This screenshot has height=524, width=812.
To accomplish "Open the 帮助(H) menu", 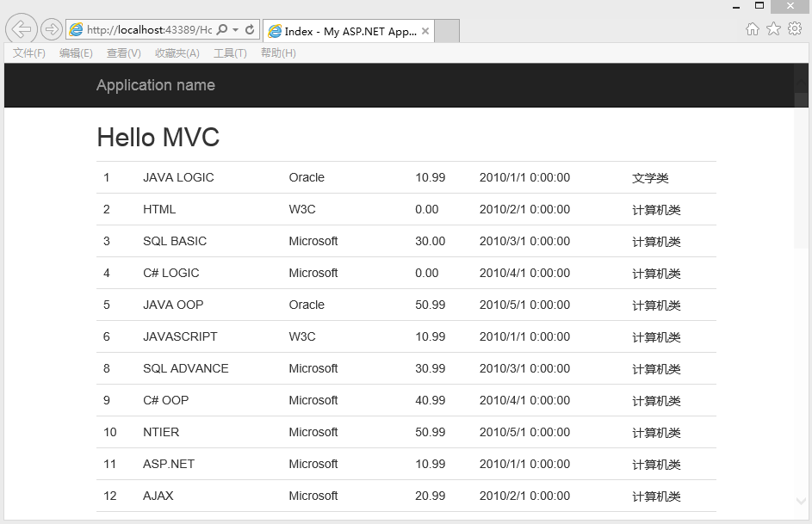I will click(x=278, y=53).
